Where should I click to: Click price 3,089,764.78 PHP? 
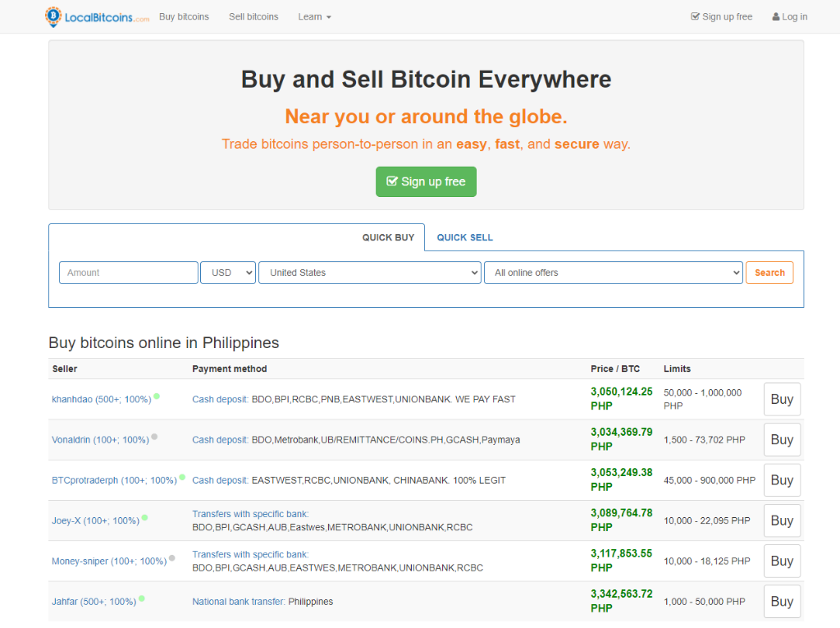tap(622, 520)
